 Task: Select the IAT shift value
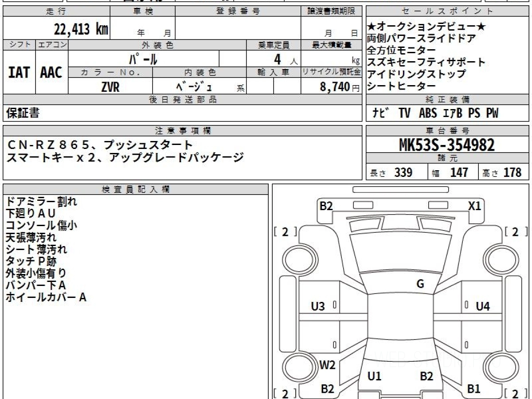(19, 73)
